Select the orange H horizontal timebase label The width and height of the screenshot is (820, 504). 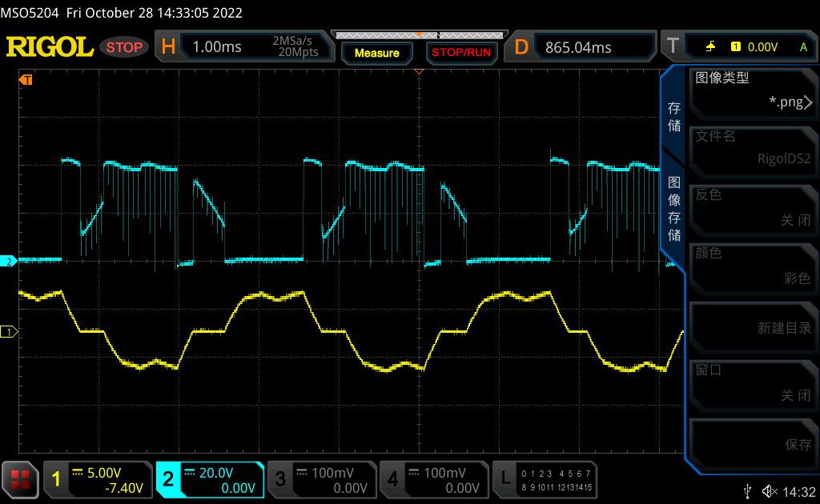[168, 47]
